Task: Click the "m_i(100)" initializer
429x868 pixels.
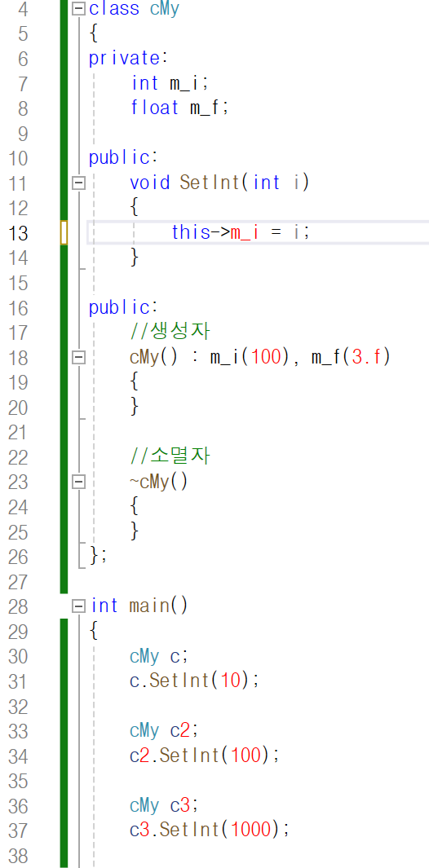Action: click(x=250, y=358)
